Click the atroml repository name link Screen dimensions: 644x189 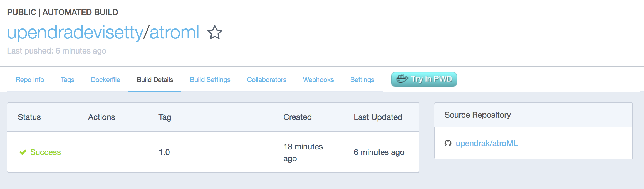(x=174, y=33)
